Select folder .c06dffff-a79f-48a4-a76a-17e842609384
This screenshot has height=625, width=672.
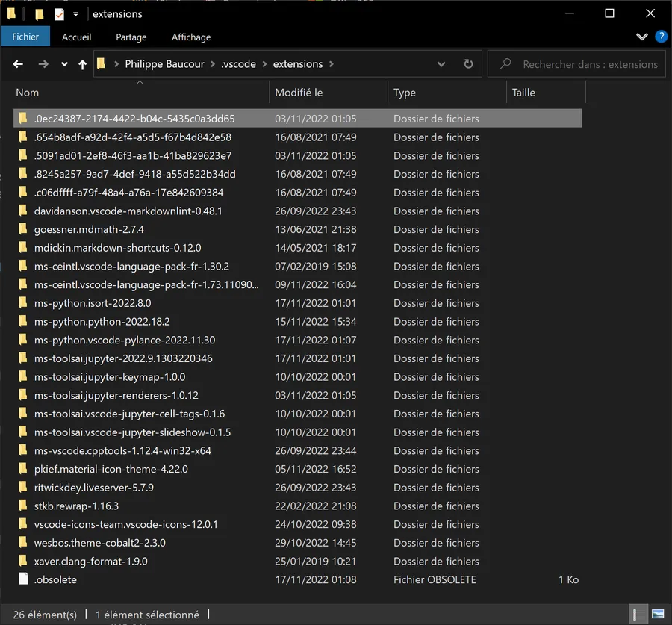pos(128,193)
